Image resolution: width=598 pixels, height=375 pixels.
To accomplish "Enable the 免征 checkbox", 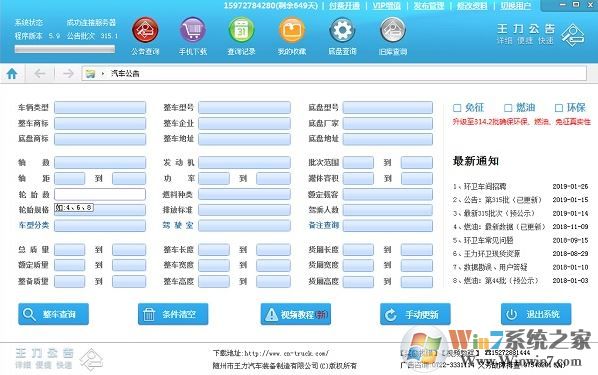I will coord(457,108).
